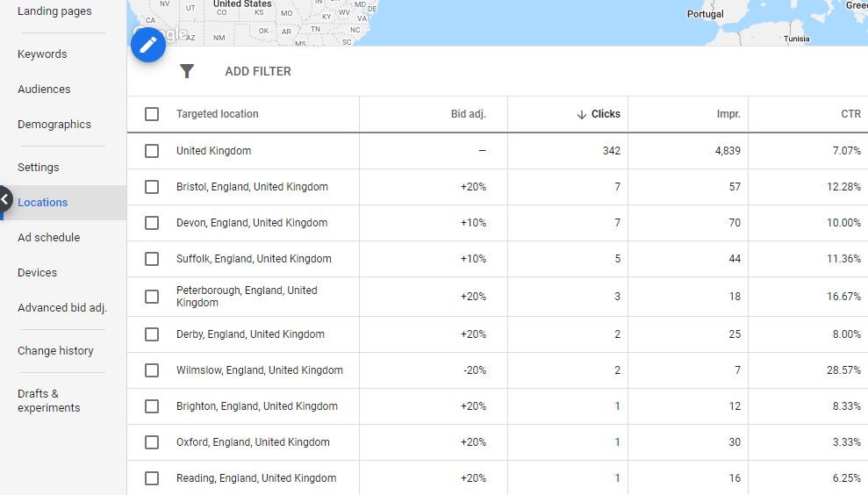This screenshot has width=868, height=495.
Task: Toggle the select-all header checkbox
Action: (152, 114)
